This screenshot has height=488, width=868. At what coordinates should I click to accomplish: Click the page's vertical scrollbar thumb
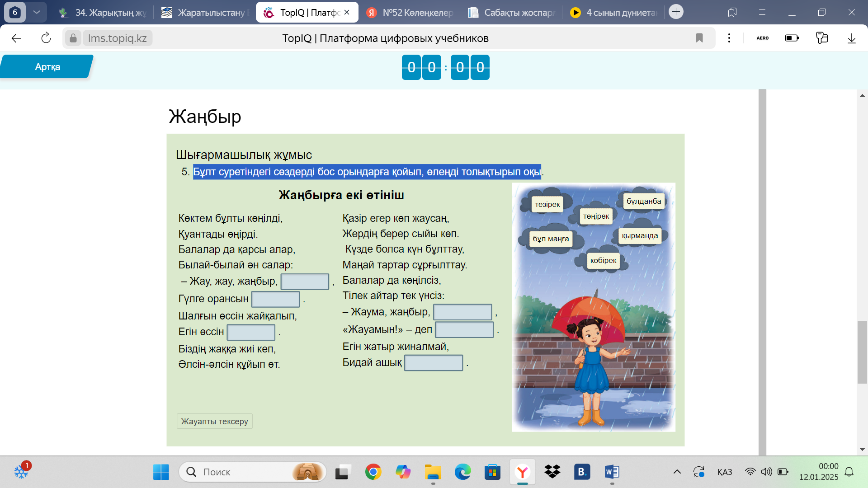coord(862,352)
